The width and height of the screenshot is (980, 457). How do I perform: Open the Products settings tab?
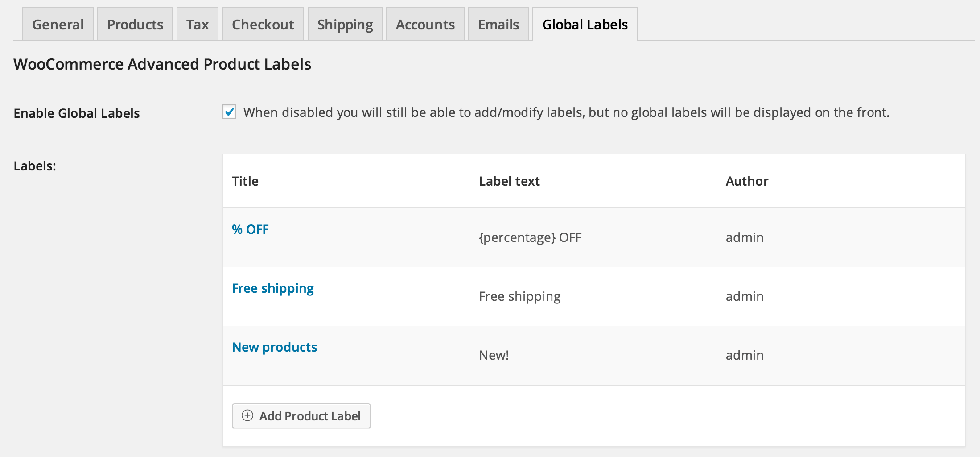point(134,24)
